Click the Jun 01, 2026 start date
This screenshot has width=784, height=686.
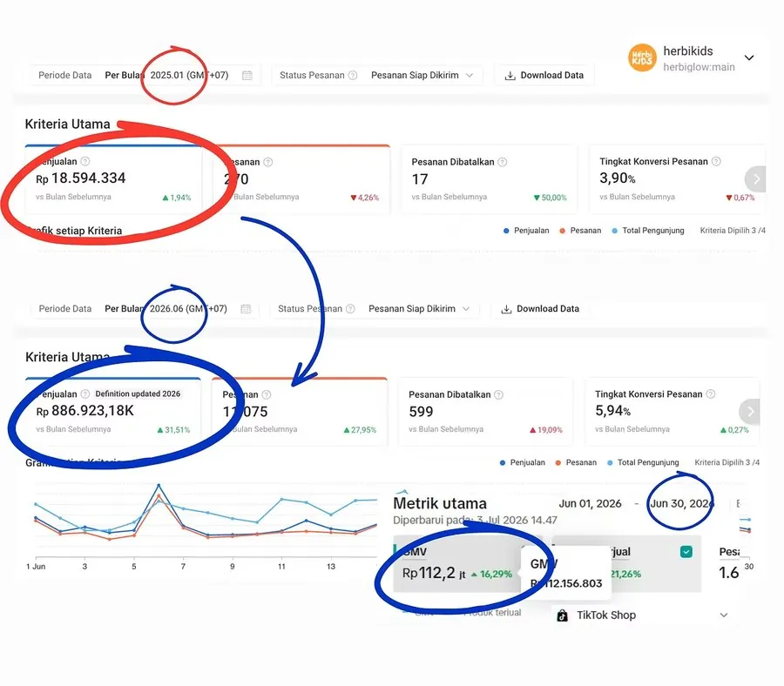[x=590, y=504]
